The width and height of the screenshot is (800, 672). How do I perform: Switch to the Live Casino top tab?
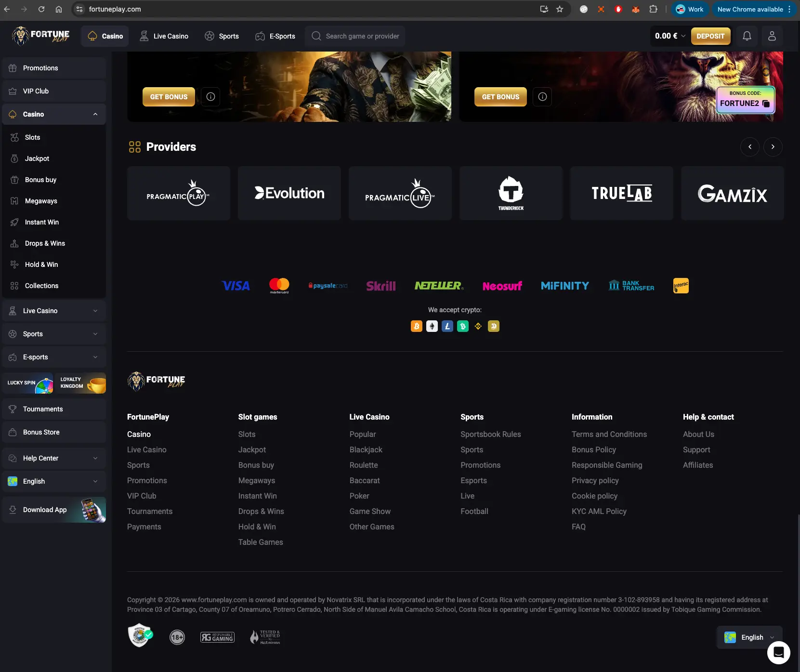pyautogui.click(x=164, y=36)
